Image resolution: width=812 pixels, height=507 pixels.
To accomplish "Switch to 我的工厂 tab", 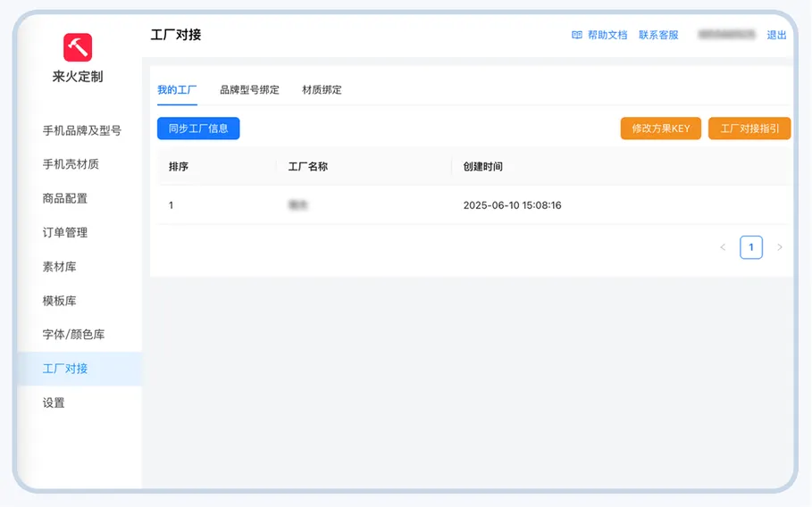I will coord(177,90).
